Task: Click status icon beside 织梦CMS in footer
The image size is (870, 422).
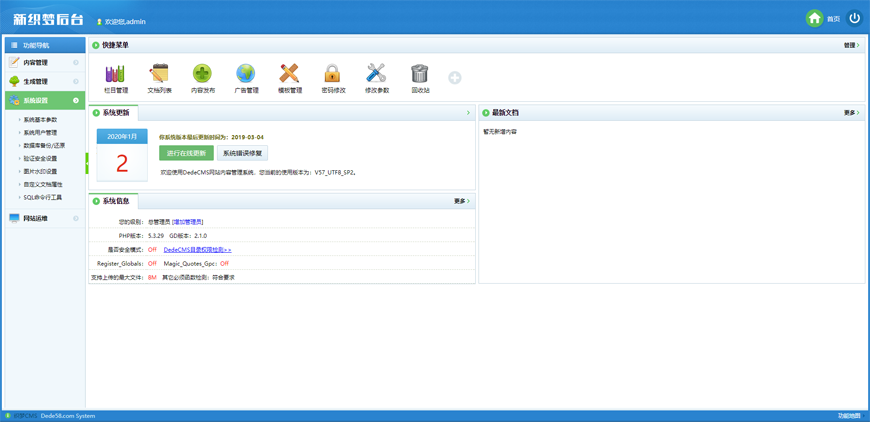Action: tap(7, 415)
